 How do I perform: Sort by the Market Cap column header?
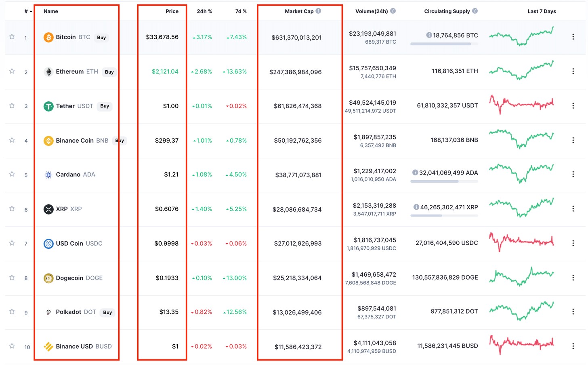(x=299, y=11)
